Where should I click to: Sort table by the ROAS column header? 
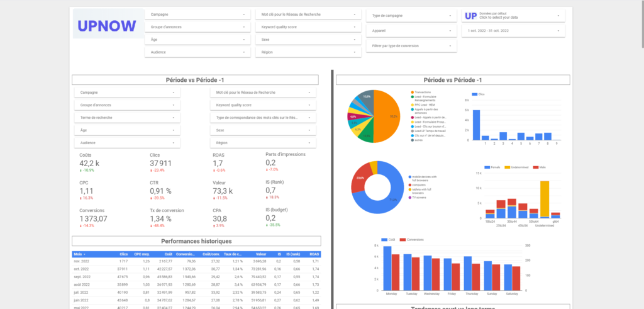pos(314,254)
